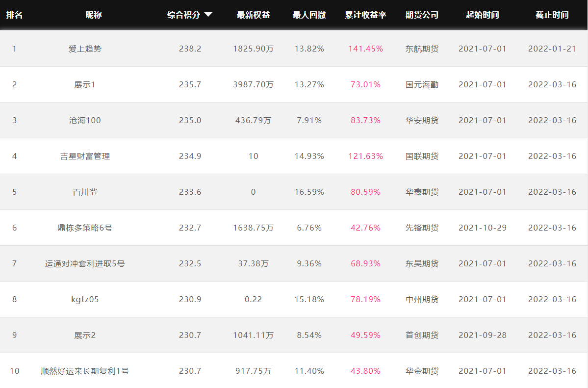Select return rate 78.19%

pyautogui.click(x=366, y=299)
